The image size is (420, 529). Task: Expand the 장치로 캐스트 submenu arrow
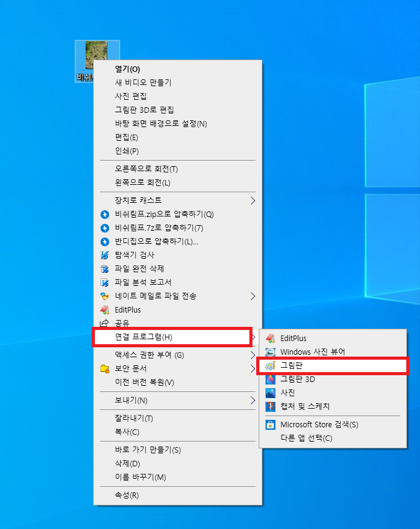(x=252, y=201)
